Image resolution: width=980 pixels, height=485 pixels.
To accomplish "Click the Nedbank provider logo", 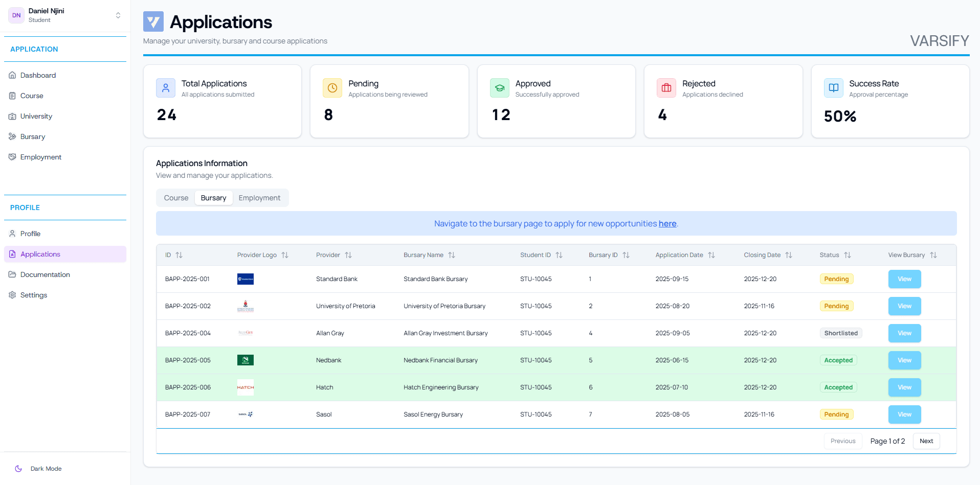I will coord(246,360).
